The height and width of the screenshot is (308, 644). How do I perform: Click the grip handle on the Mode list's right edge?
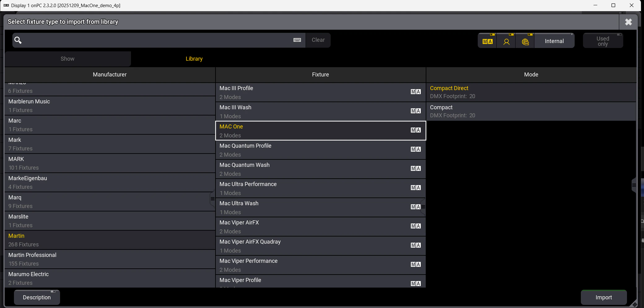[634, 185]
